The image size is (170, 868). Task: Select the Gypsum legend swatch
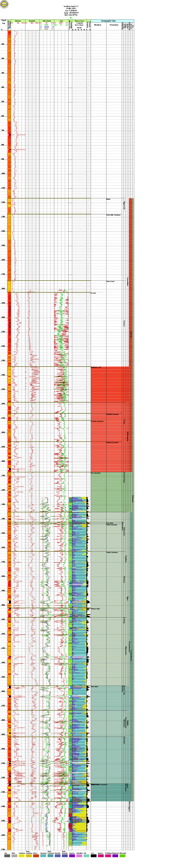[x=72, y=856]
